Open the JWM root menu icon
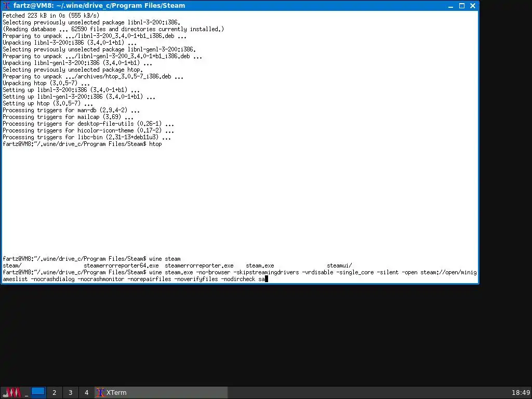 pos(11,393)
